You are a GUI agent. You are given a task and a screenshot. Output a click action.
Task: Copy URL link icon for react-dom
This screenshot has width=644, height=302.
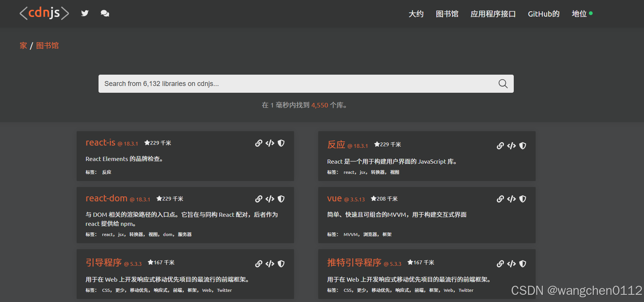click(x=259, y=199)
